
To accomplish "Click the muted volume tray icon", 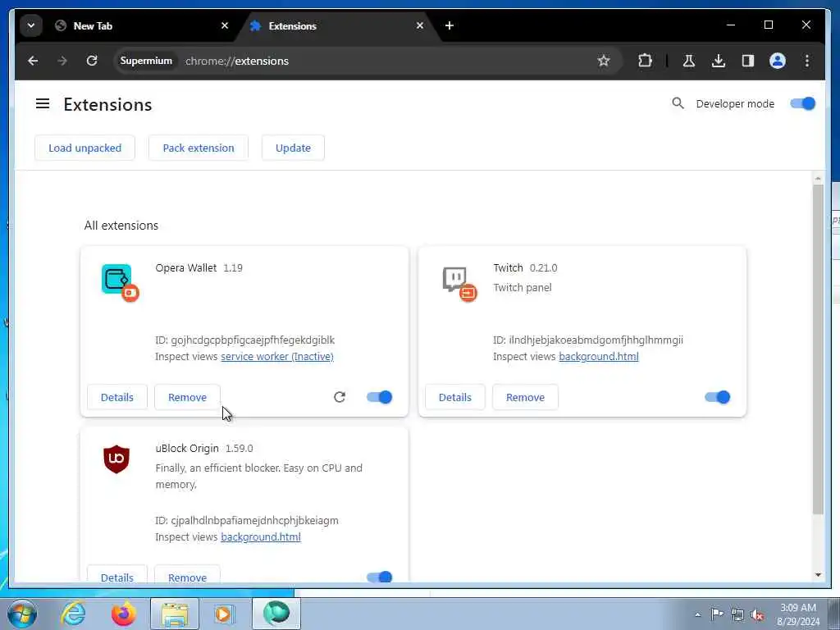I will pyautogui.click(x=757, y=614).
